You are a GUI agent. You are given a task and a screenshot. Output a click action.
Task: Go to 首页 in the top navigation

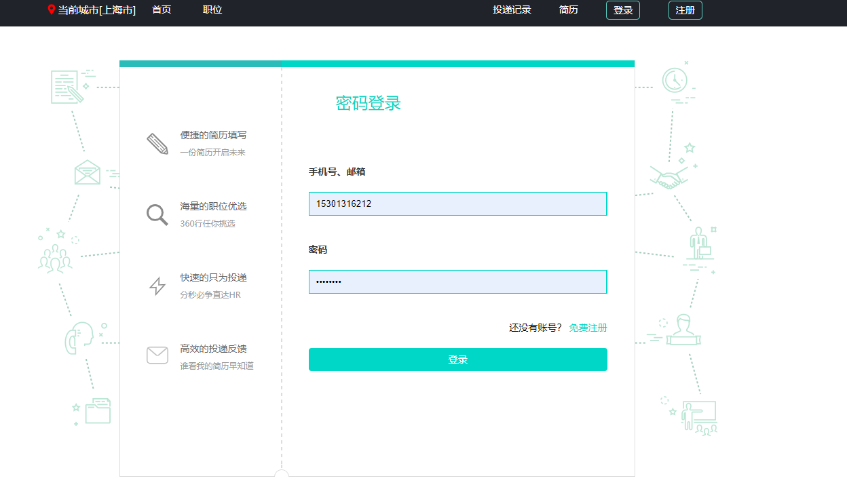[x=162, y=10]
